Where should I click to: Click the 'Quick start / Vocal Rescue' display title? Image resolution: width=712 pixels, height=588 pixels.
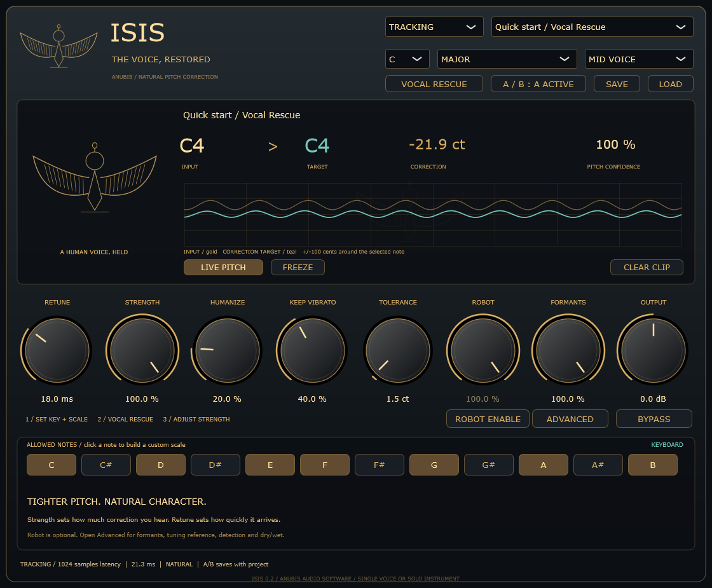(x=242, y=115)
